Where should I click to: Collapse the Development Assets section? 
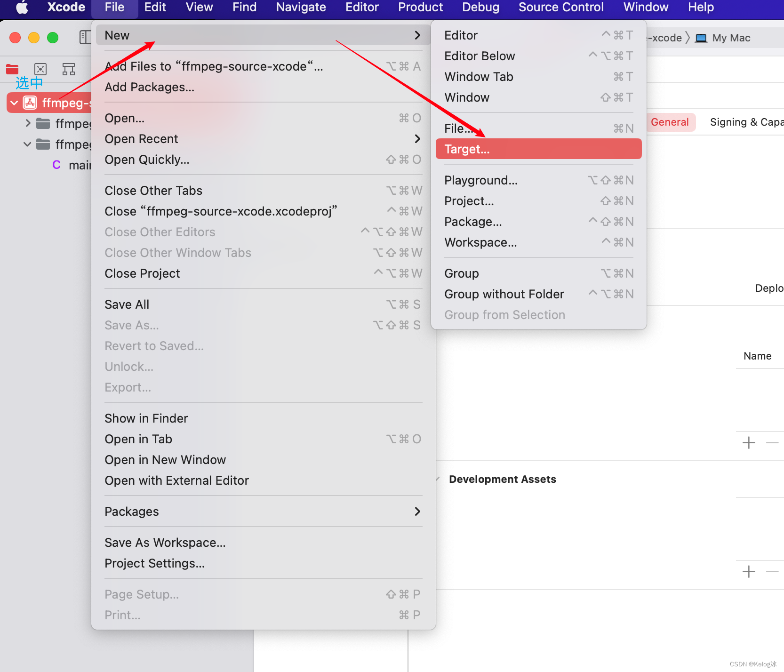[438, 479]
